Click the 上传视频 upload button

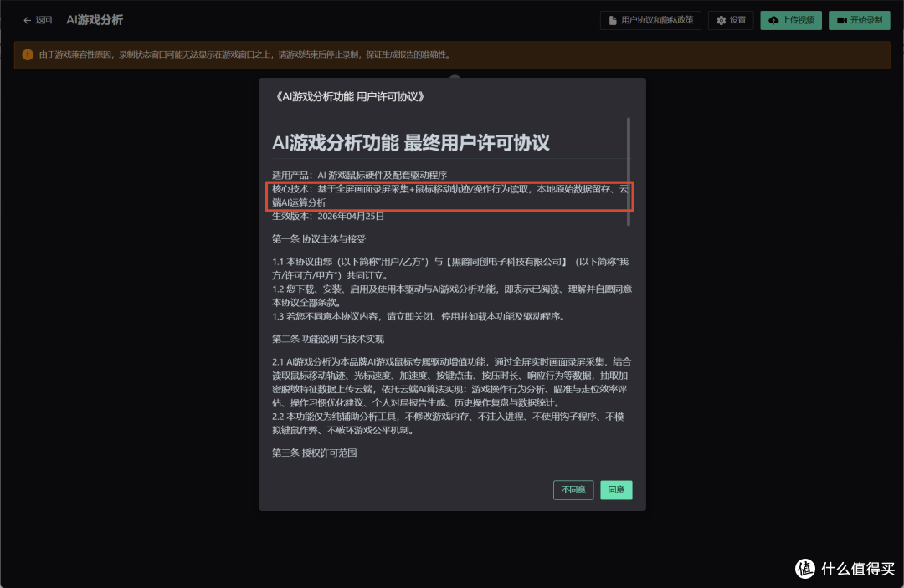(791, 20)
